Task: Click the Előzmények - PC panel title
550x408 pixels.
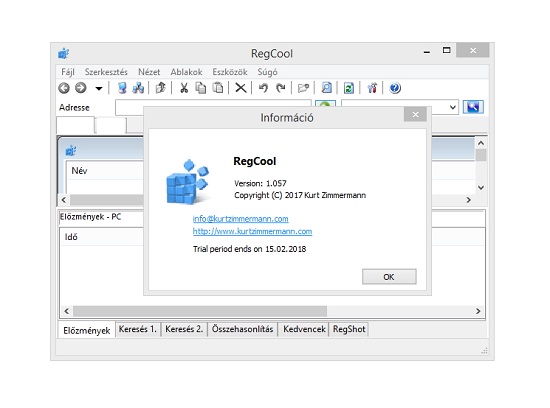Action: 90,217
